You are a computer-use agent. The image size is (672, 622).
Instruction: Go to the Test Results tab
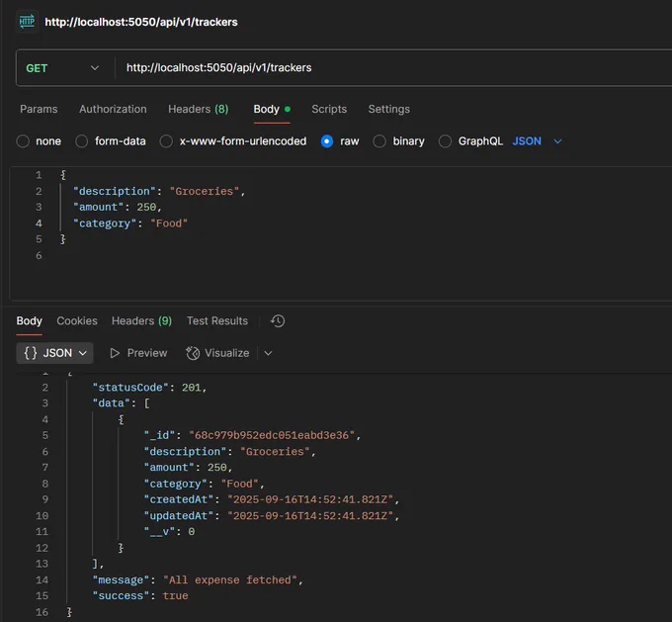217,320
